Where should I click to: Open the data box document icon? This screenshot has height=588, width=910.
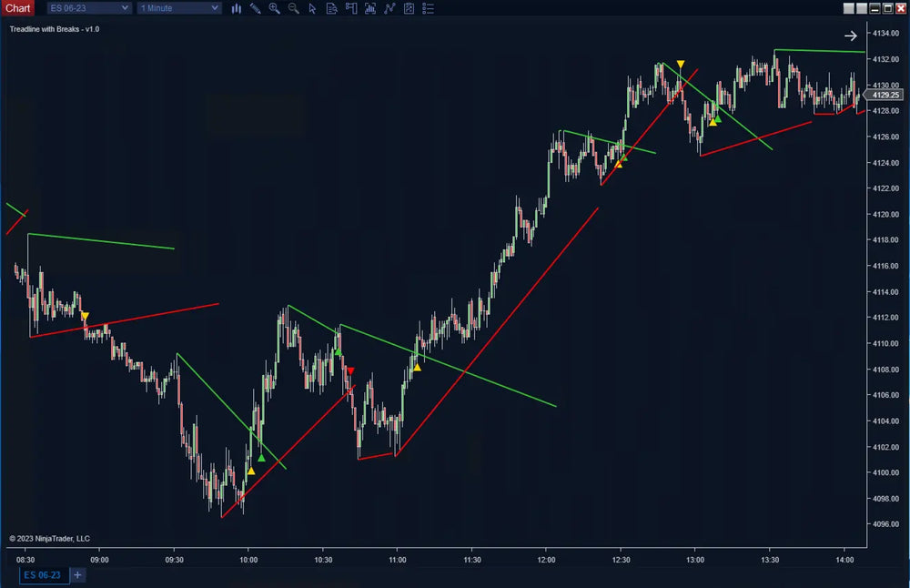click(x=330, y=8)
